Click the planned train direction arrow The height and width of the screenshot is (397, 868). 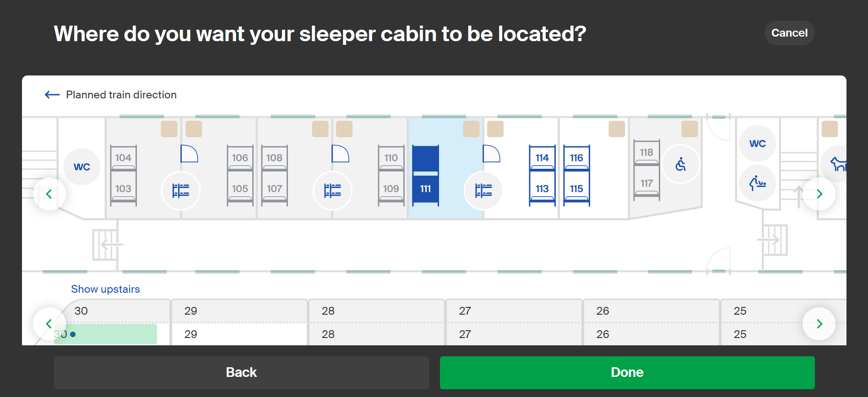(x=52, y=95)
